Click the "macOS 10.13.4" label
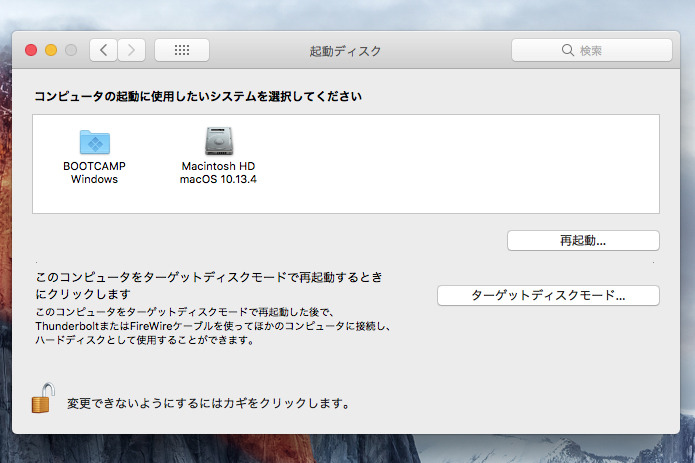The image size is (695, 463). coord(218,179)
